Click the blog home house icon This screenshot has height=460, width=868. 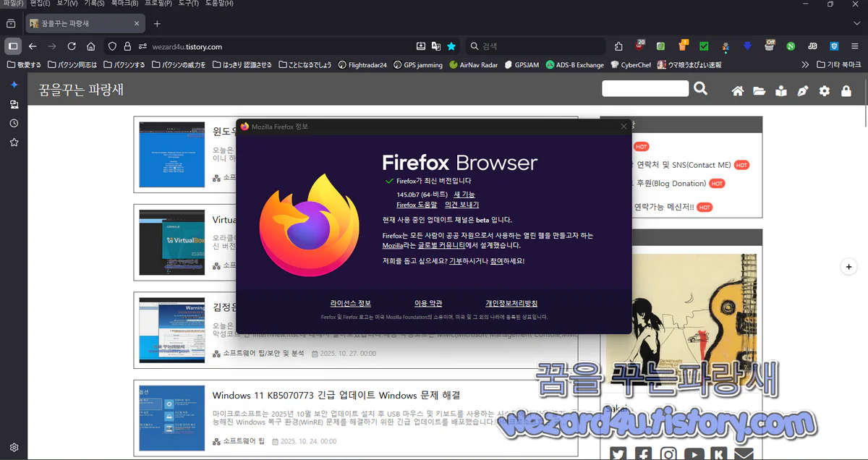click(x=738, y=91)
